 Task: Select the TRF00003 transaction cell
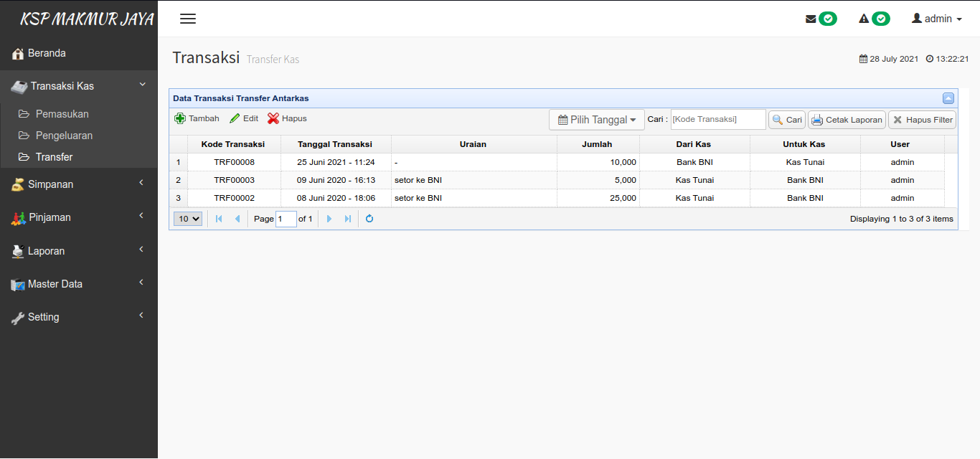pyautogui.click(x=234, y=180)
